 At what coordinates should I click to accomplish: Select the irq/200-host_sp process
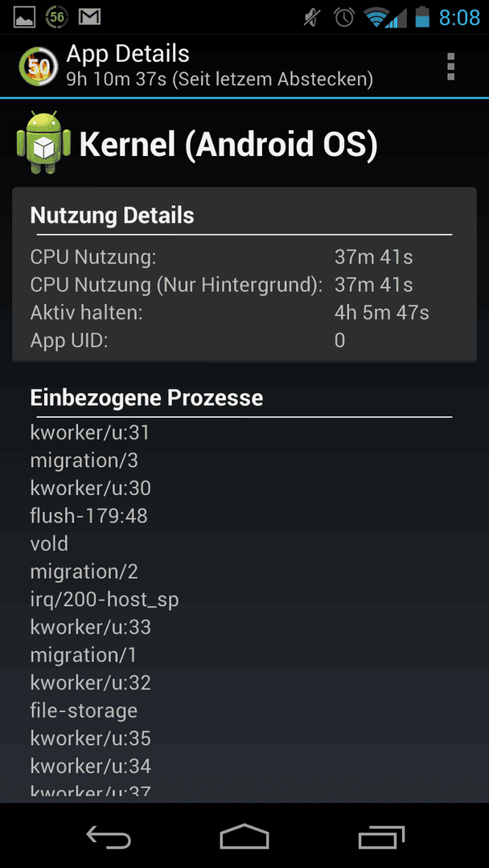(x=105, y=600)
